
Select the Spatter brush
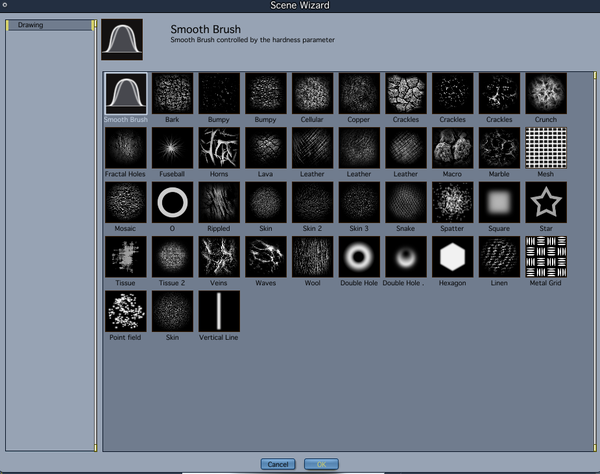pos(453,202)
